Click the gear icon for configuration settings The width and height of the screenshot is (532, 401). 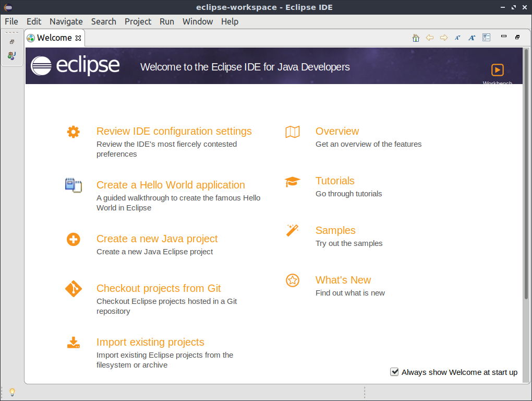(x=74, y=132)
